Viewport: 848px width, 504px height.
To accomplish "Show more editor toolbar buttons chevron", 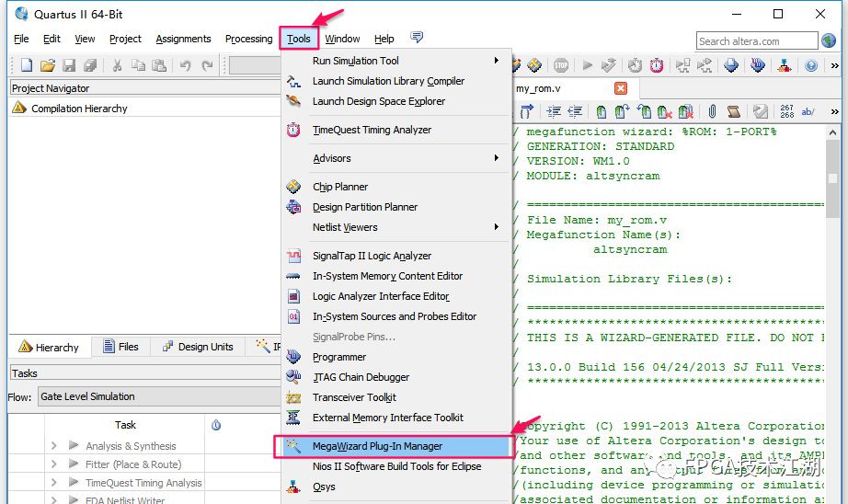I will click(834, 111).
